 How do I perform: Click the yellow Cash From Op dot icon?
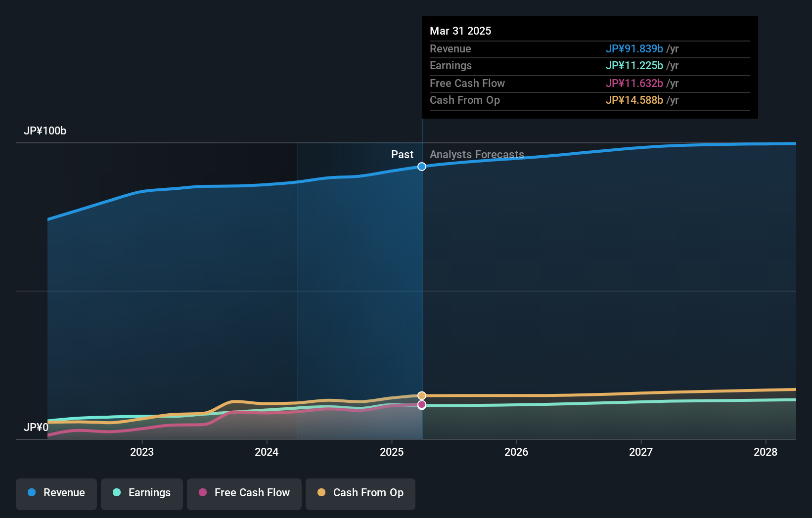(x=322, y=493)
